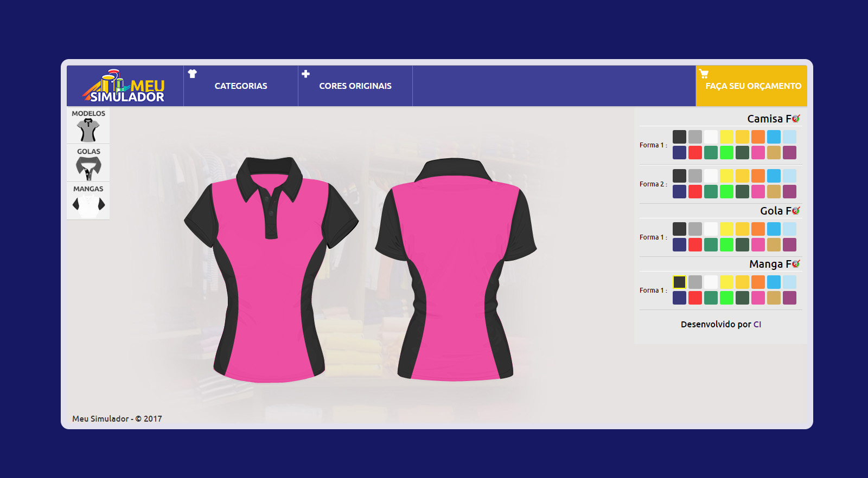Viewport: 868px width, 478px height.
Task: Choose navy blue for Camisa Forma 2
Action: (679, 191)
